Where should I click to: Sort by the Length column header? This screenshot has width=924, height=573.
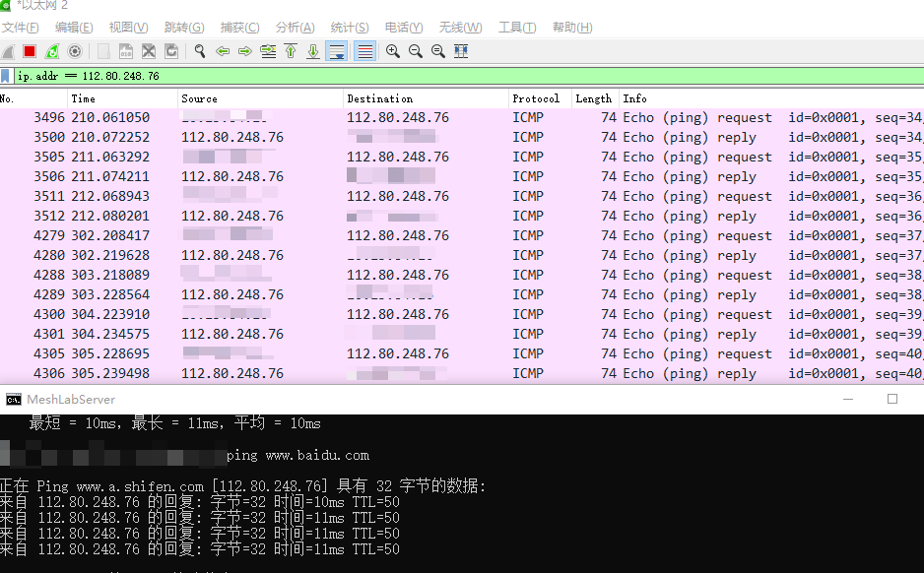click(595, 98)
